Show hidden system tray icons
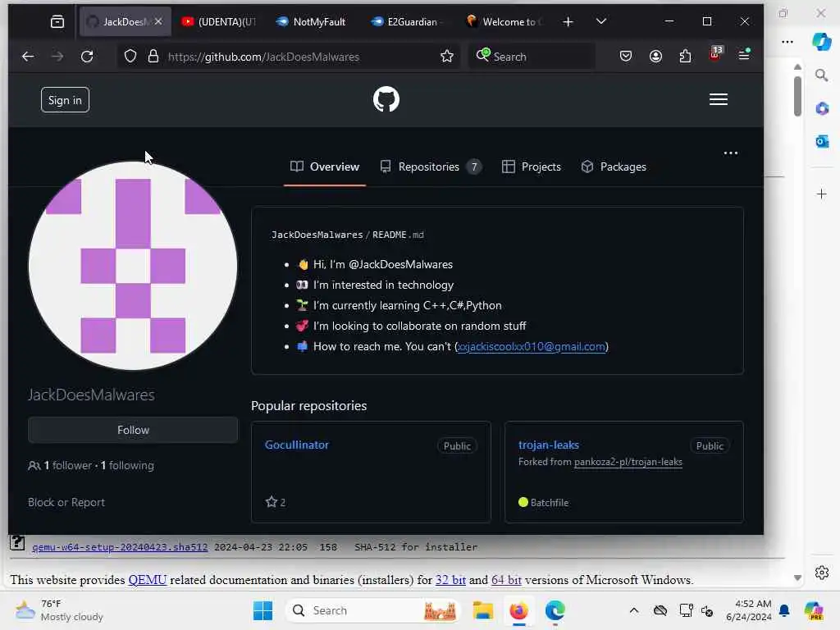Image resolution: width=840 pixels, height=630 pixels. pyautogui.click(x=634, y=610)
